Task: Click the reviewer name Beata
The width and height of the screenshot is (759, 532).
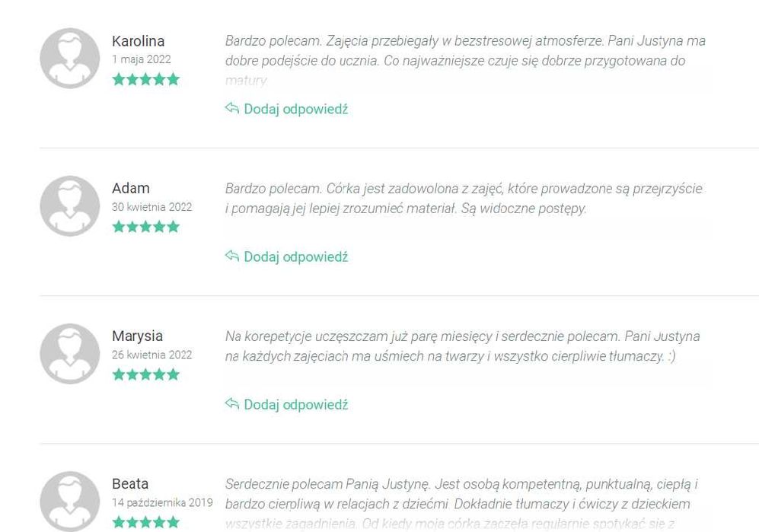Action: click(130, 483)
